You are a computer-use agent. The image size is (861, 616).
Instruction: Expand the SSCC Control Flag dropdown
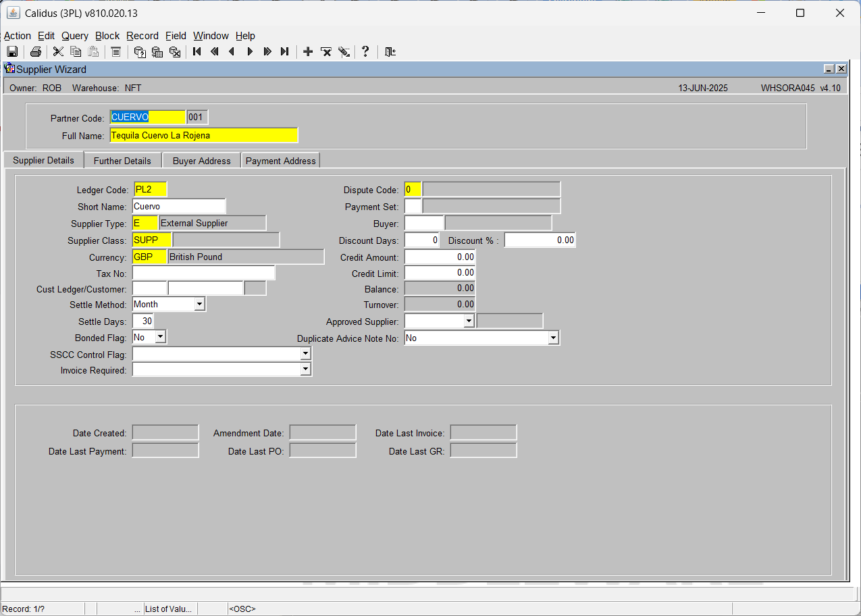point(306,353)
